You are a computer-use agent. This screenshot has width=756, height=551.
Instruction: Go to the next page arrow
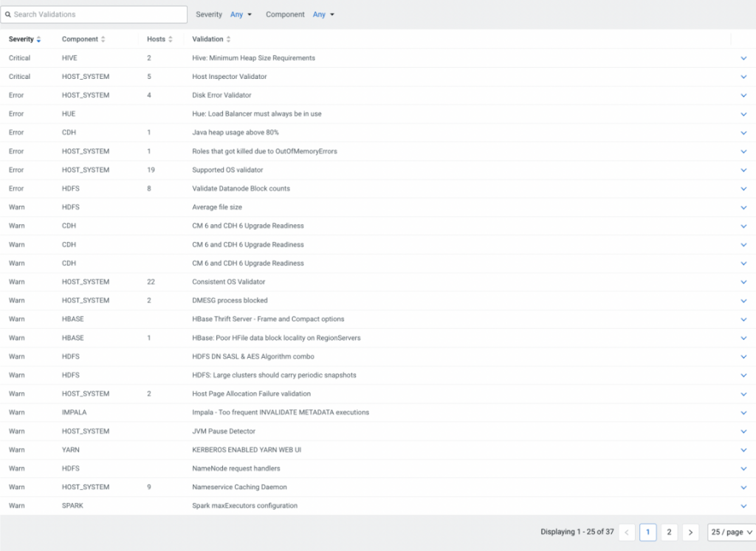pyautogui.click(x=690, y=532)
